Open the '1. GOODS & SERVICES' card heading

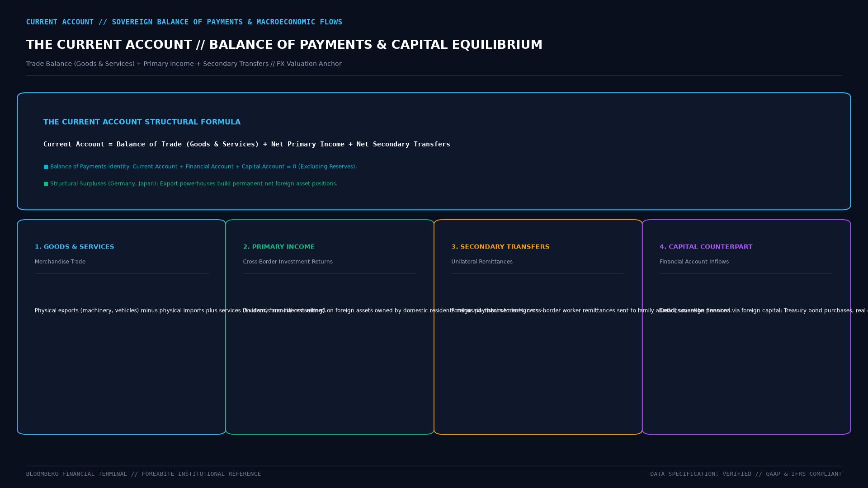click(x=75, y=247)
